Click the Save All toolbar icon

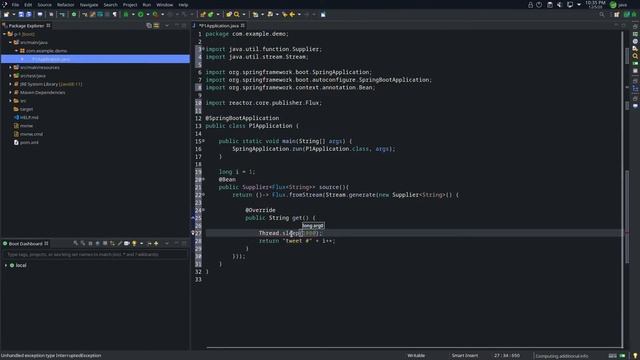point(29,14)
